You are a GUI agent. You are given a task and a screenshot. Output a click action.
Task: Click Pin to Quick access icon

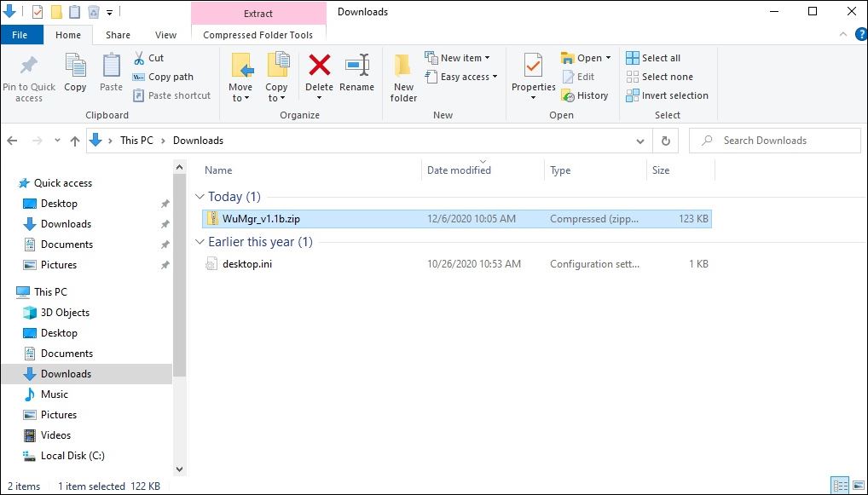point(29,66)
